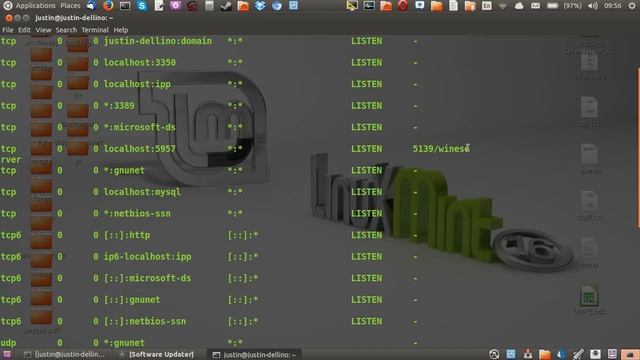Click the spreadsheet file icon on desktop
The image size is (640, 360).
589,296
